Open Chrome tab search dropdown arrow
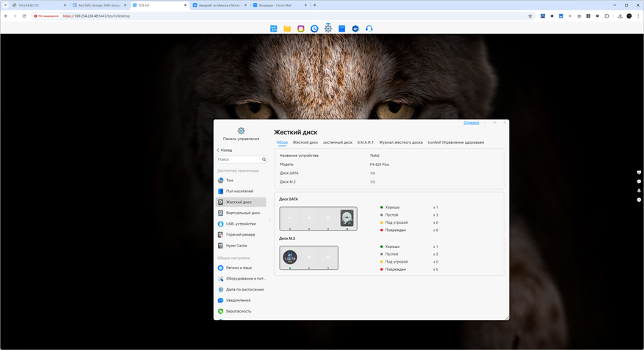 point(5,5)
